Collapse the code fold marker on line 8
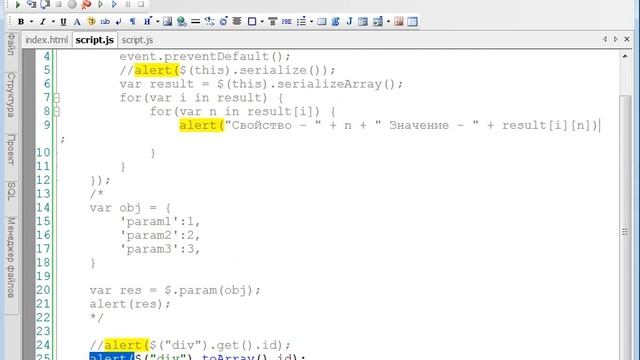The image size is (640, 360). click(x=57, y=111)
